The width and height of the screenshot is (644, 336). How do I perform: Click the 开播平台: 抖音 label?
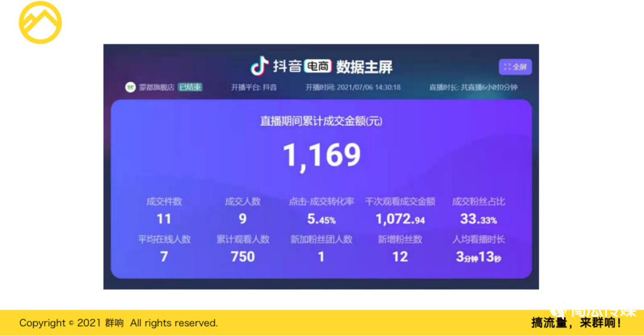pyautogui.click(x=254, y=87)
